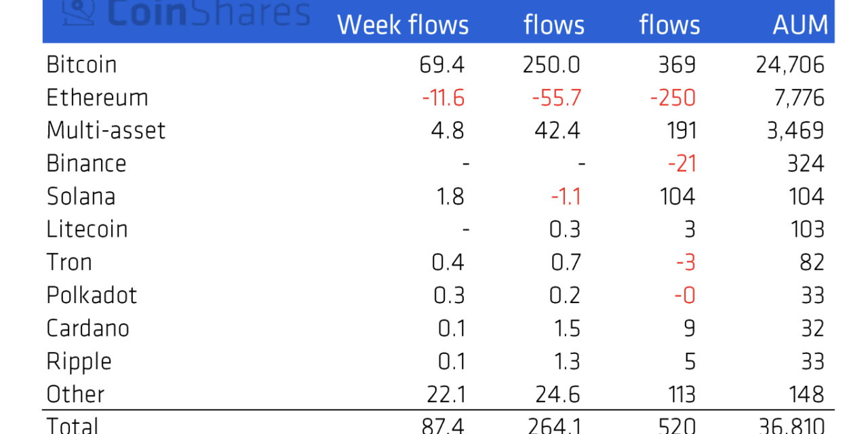This screenshot has width=868, height=434.
Task: Click Bitcoin's 24,706 AUM value
Action: point(790,65)
